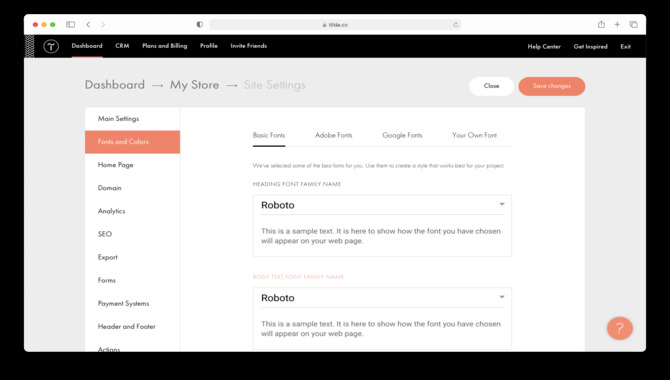
Task: Open Domain settings in sidebar
Action: [132, 188]
